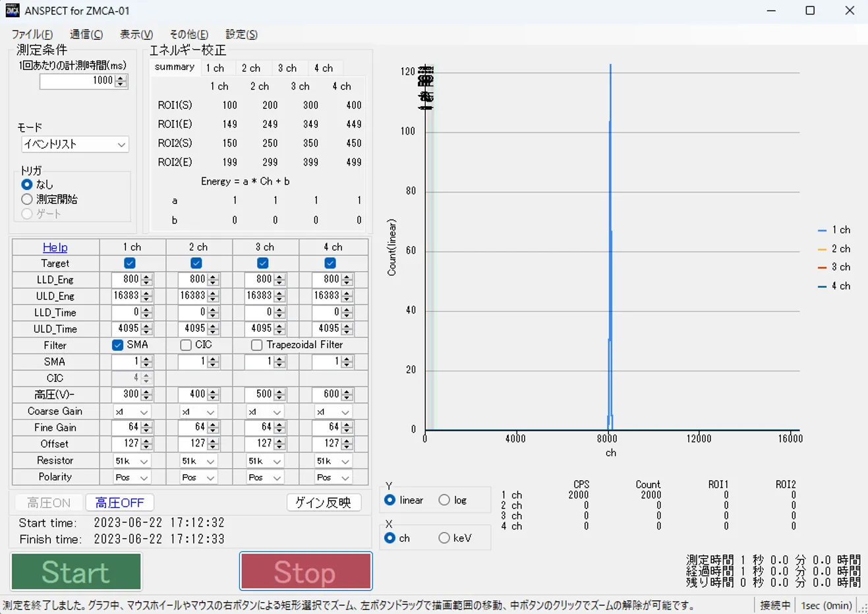868x614 pixels.
Task: Click the 高圧OFF button
Action: 120,503
